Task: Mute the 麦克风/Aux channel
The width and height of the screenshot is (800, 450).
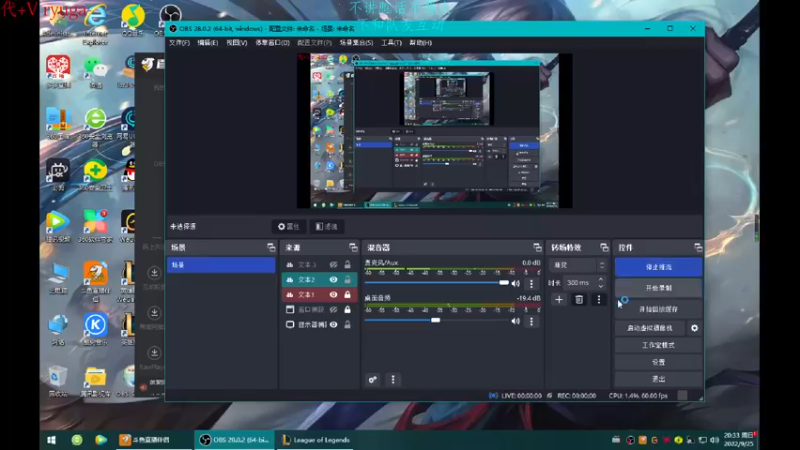Action: click(x=516, y=284)
